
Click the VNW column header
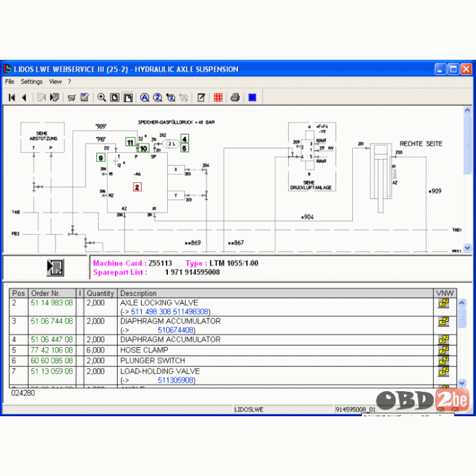click(445, 294)
